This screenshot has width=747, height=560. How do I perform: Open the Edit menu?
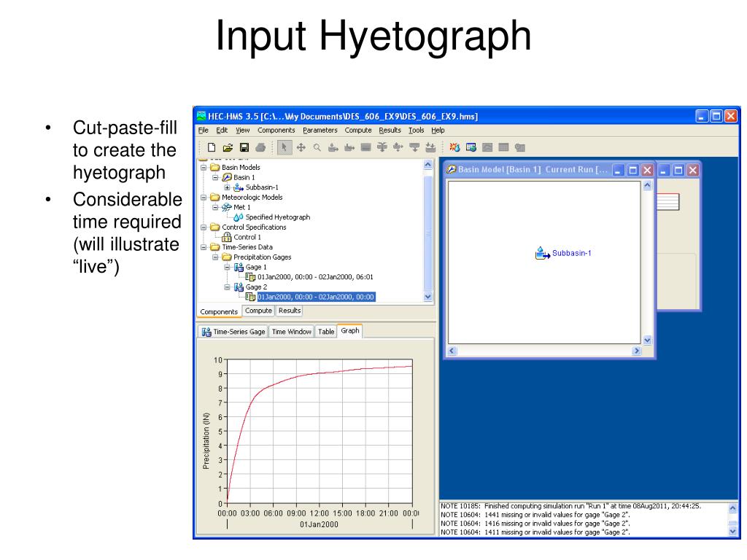coord(222,130)
